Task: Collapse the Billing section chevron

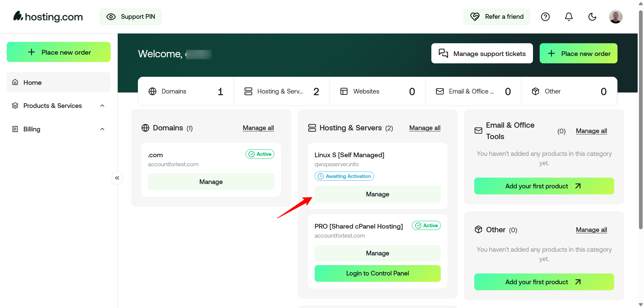Action: [102, 129]
